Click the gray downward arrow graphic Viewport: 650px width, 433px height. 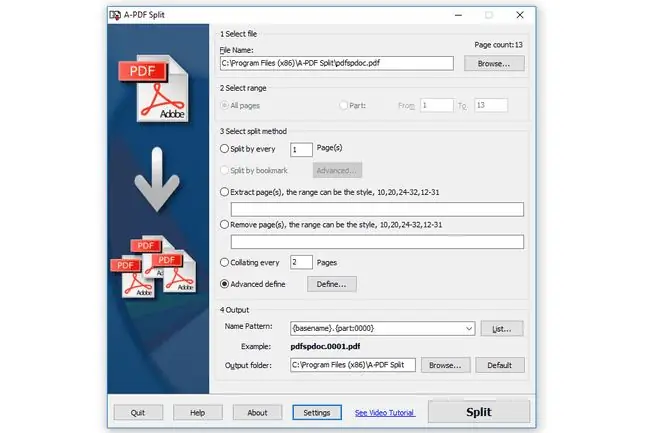pos(157,179)
